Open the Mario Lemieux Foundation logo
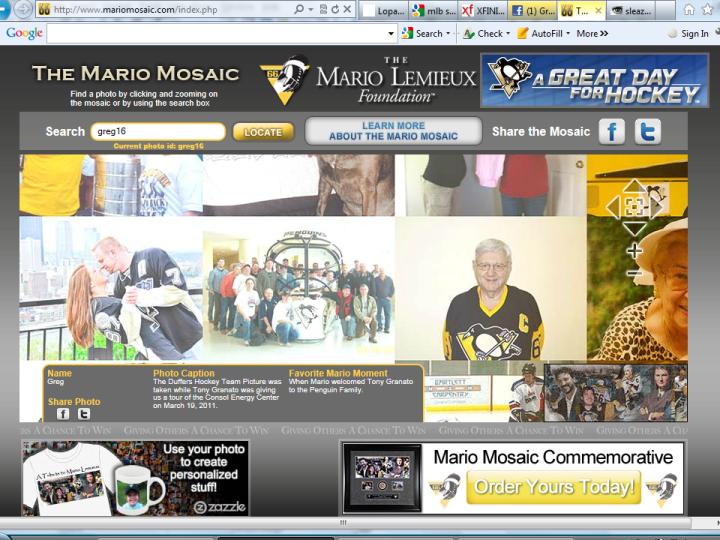This screenshot has width=720, height=540. click(x=367, y=80)
